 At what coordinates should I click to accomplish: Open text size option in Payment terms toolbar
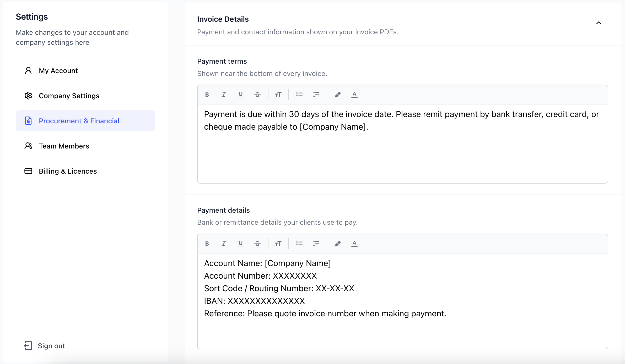278,95
